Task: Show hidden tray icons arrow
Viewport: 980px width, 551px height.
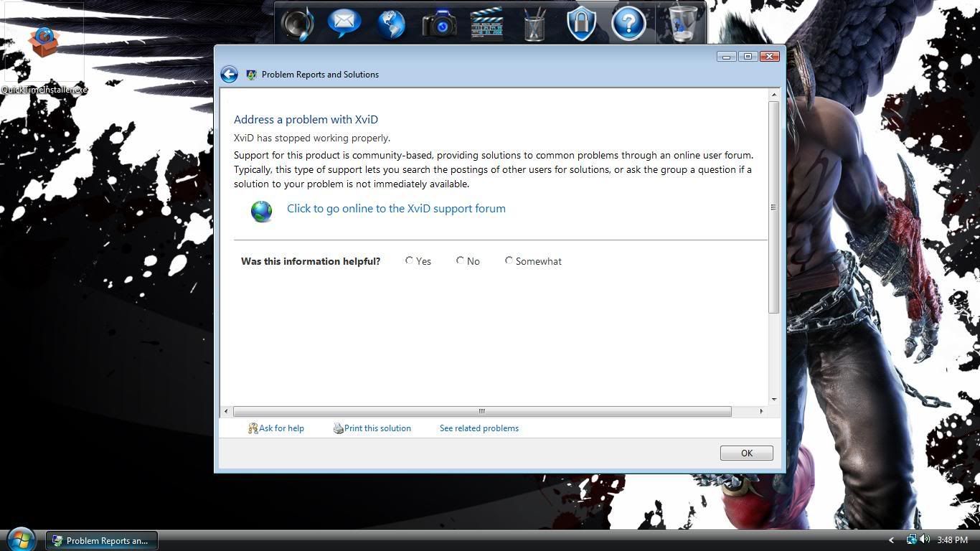Action: click(x=891, y=540)
